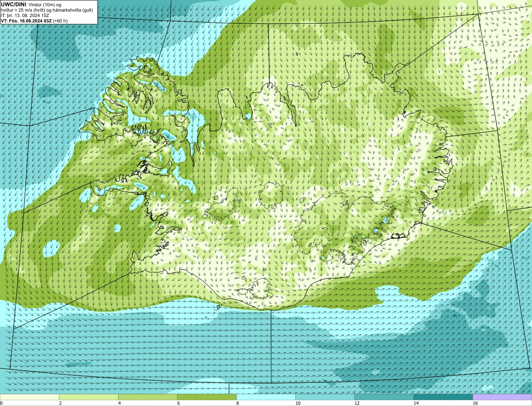The height and width of the screenshot is (406, 532).
Task: Click the text 'hviður > 25 m/s (hvítt) og hámarkshviða (gult)'
Action: pos(47,10)
